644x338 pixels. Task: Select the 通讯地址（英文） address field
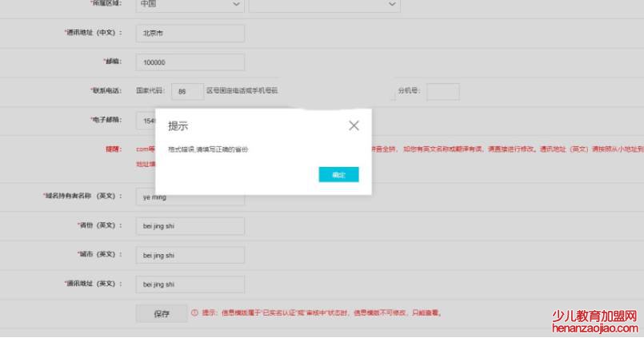pyautogui.click(x=190, y=284)
